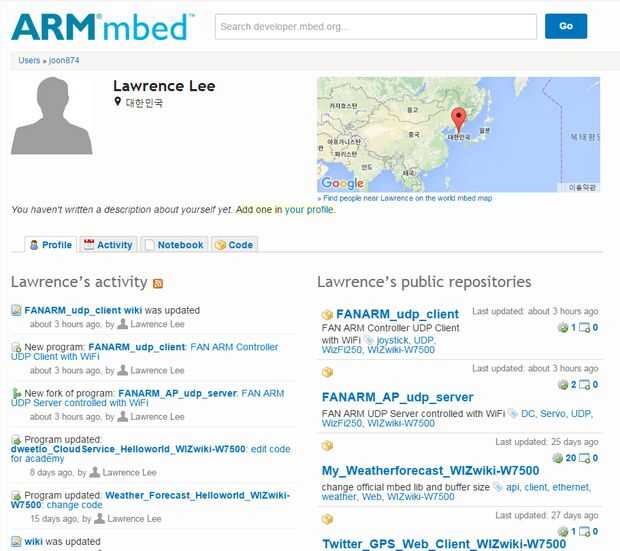Click package icon above Twitter_GPS_Web_Client repository
Viewport: 620px width, 551px height.
(x=327, y=519)
